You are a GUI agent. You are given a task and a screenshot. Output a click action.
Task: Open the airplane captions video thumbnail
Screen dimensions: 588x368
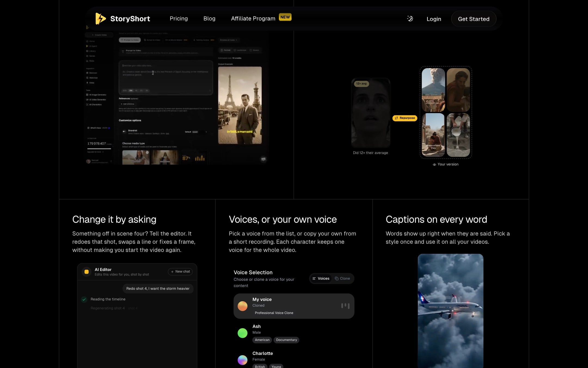pyautogui.click(x=451, y=311)
